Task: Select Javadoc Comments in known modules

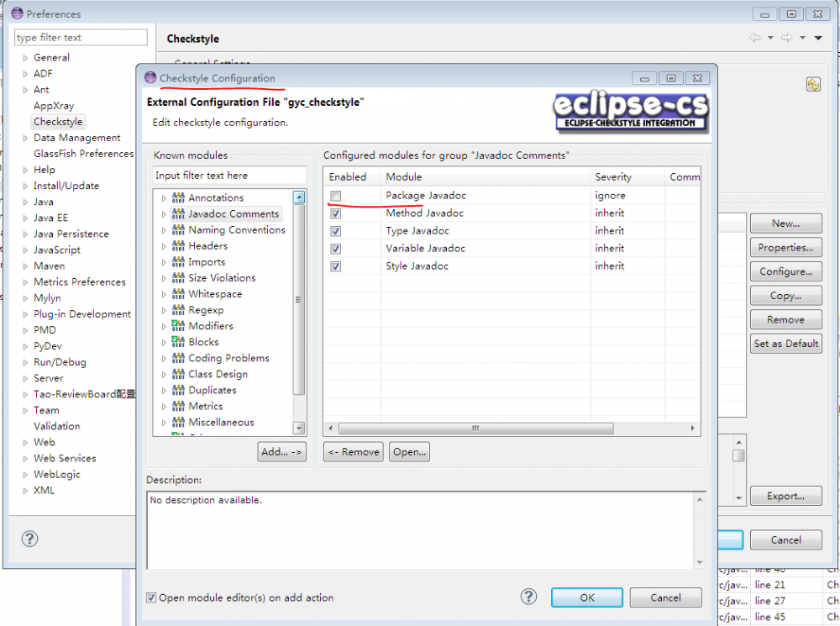Action: pyautogui.click(x=234, y=213)
